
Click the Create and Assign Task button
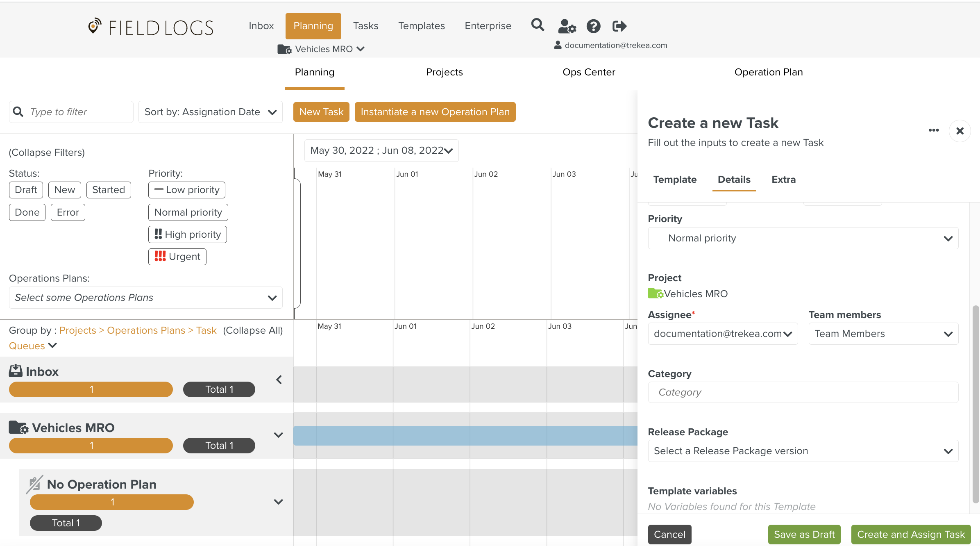tap(910, 535)
